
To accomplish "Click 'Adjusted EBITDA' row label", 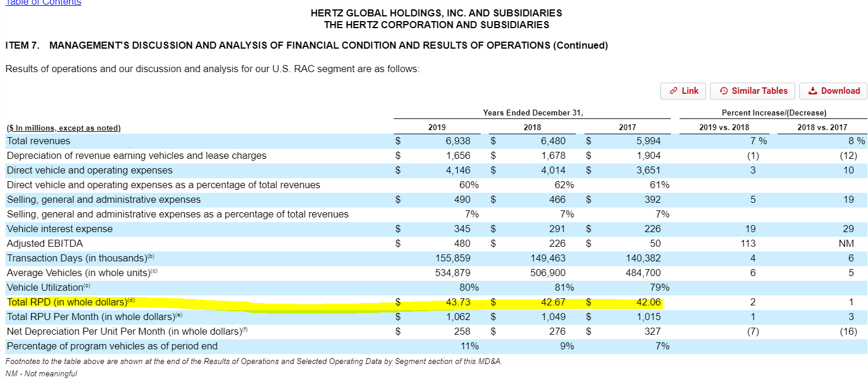I will click(x=45, y=243).
